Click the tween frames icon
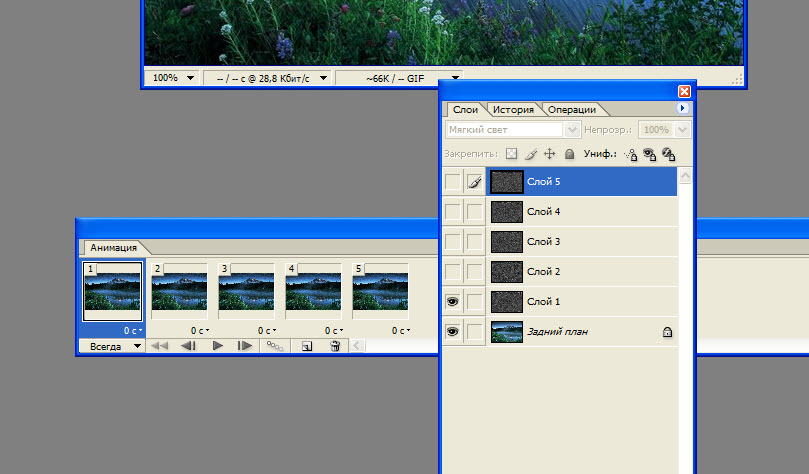Viewport: 809px width, 474px height. pos(274,346)
